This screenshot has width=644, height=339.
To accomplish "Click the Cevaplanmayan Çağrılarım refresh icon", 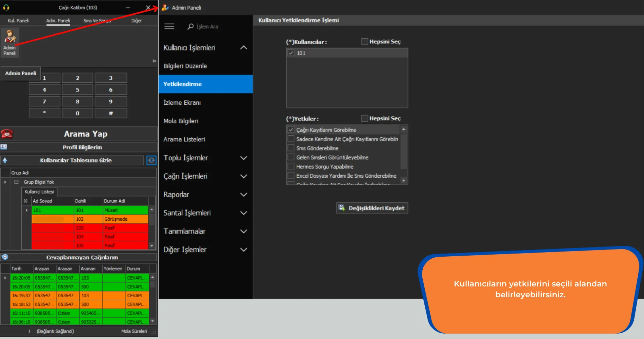I will (x=5, y=257).
